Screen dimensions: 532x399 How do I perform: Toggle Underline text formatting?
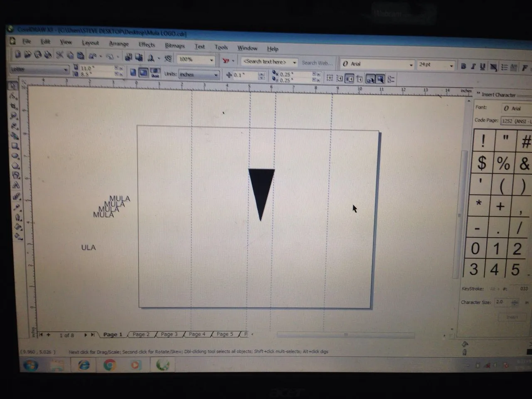point(483,67)
